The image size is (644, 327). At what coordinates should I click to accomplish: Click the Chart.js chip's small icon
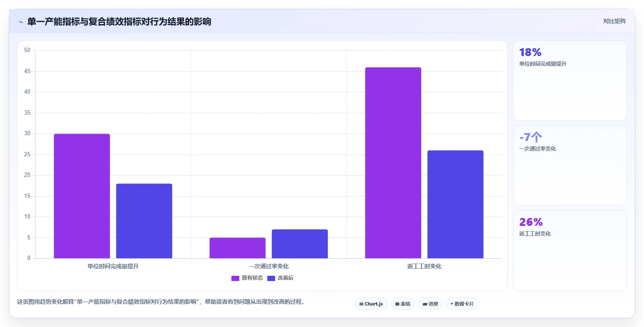click(361, 304)
